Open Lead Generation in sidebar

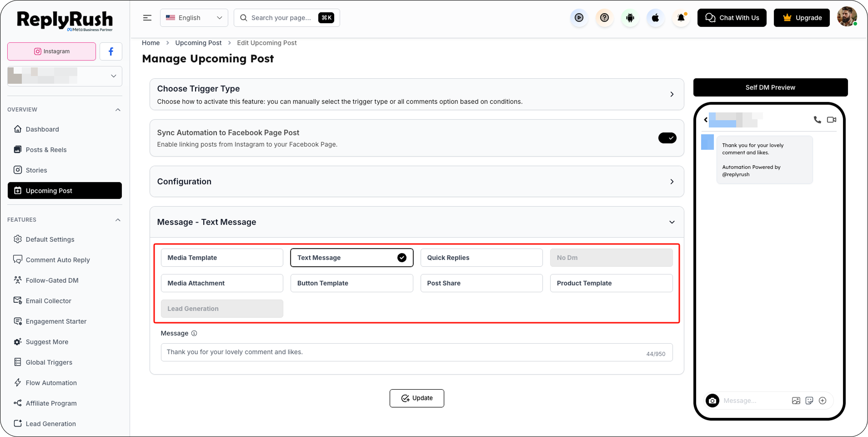(x=65, y=424)
